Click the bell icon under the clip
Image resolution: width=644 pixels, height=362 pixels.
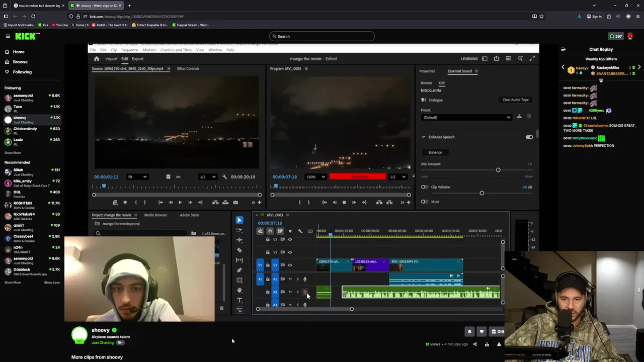(469, 332)
